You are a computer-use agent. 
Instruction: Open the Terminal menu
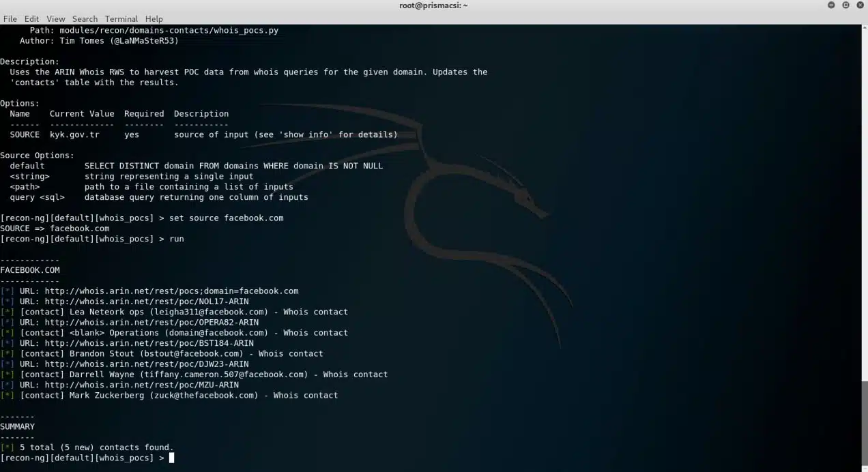pos(121,18)
